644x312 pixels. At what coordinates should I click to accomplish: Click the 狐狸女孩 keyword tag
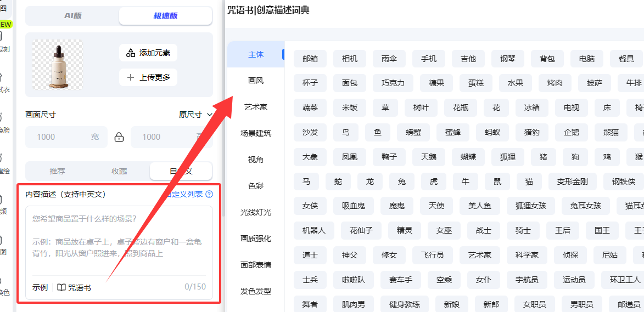coord(531,206)
